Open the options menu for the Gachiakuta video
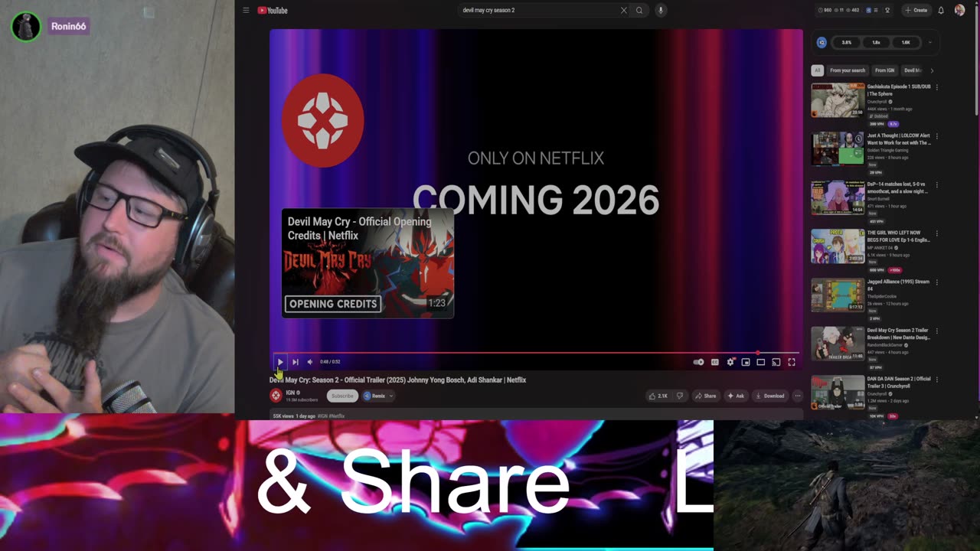Viewport: 980px width, 551px height. tap(937, 87)
